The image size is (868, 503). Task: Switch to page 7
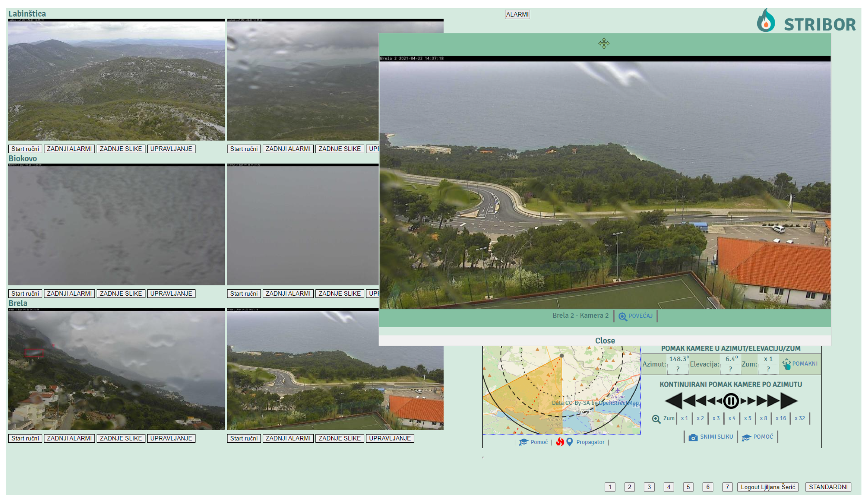coord(727,487)
